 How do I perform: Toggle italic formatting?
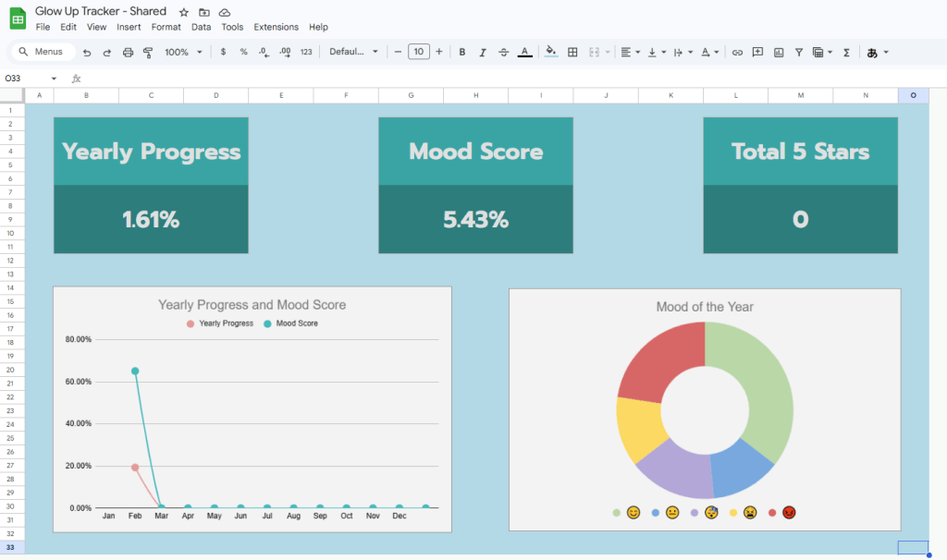483,53
